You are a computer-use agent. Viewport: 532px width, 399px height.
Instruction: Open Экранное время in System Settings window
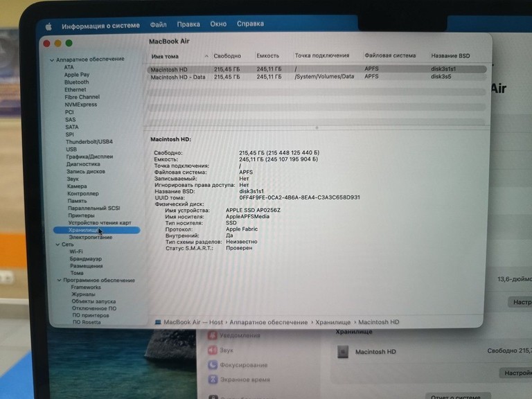(x=239, y=380)
